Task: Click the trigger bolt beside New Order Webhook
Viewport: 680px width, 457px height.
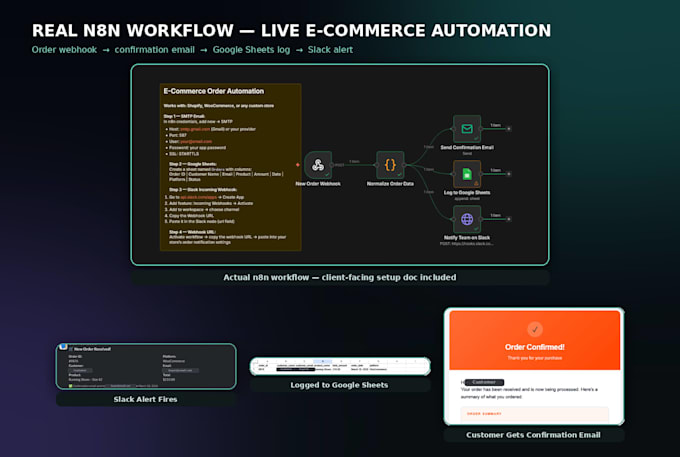Action: point(298,165)
